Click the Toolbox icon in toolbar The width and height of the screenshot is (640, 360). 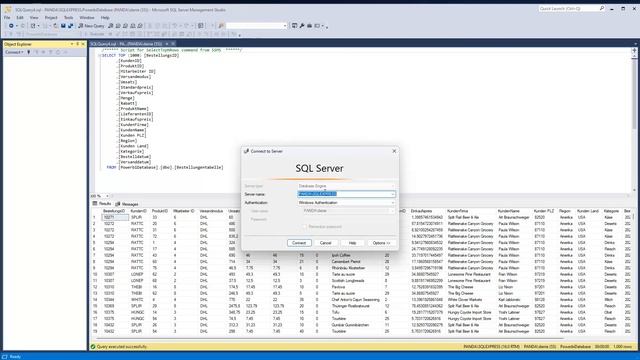pos(309,26)
